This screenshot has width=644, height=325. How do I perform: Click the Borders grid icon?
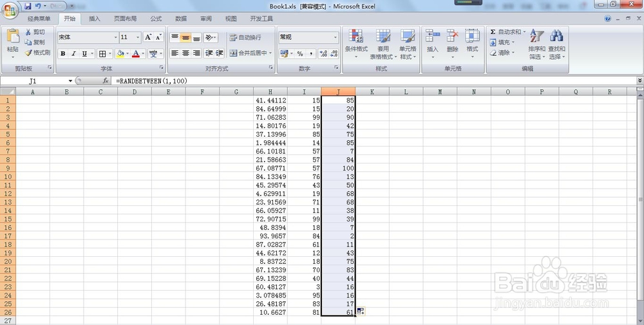(x=102, y=54)
